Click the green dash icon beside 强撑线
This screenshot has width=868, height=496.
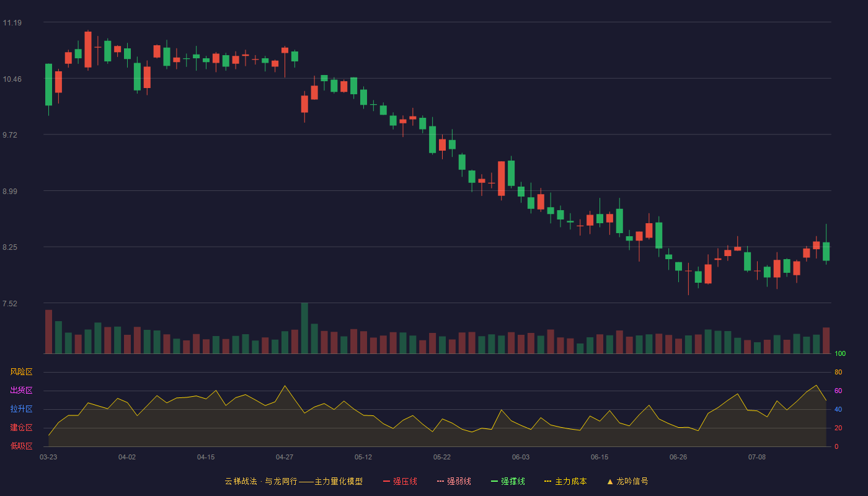(x=494, y=481)
